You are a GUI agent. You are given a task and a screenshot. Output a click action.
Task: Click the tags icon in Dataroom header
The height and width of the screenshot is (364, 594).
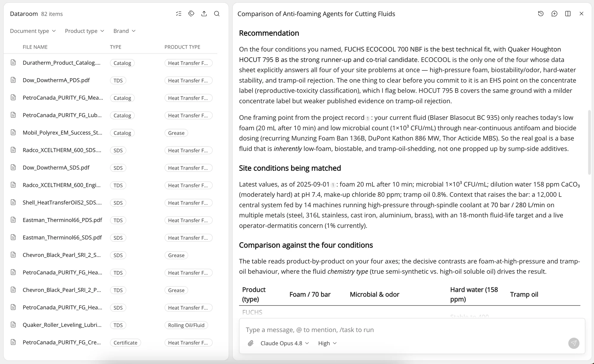tap(191, 14)
